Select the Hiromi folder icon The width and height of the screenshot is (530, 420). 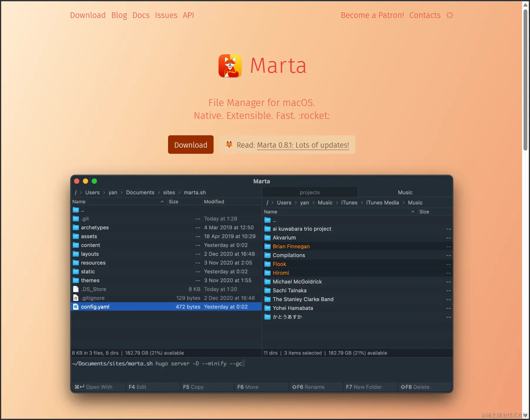[267, 273]
